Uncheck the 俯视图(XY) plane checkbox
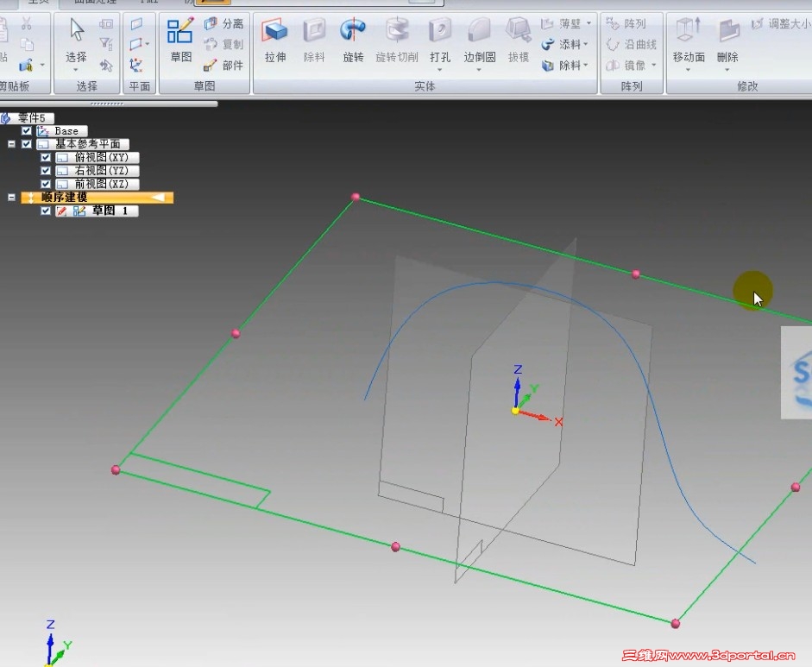Image resolution: width=812 pixels, height=667 pixels. point(46,157)
